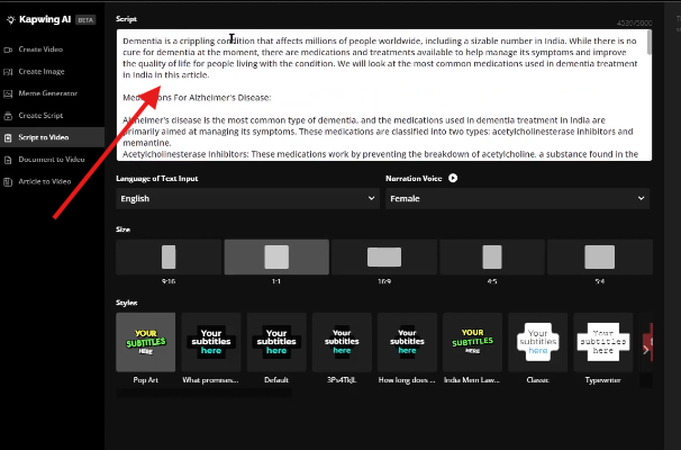The width and height of the screenshot is (681, 450).
Task: Choose the 4:5 video size
Action: click(x=492, y=257)
